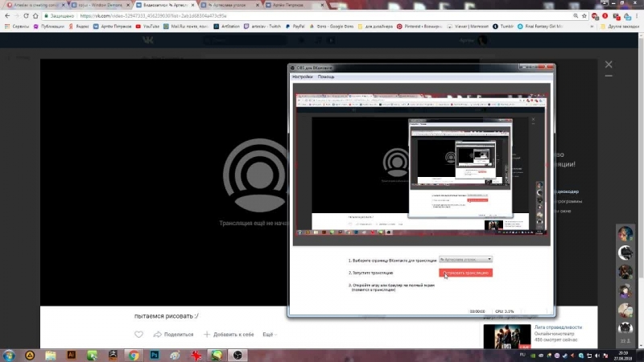
Task: Click the Поделиться share link
Action: coord(174,334)
